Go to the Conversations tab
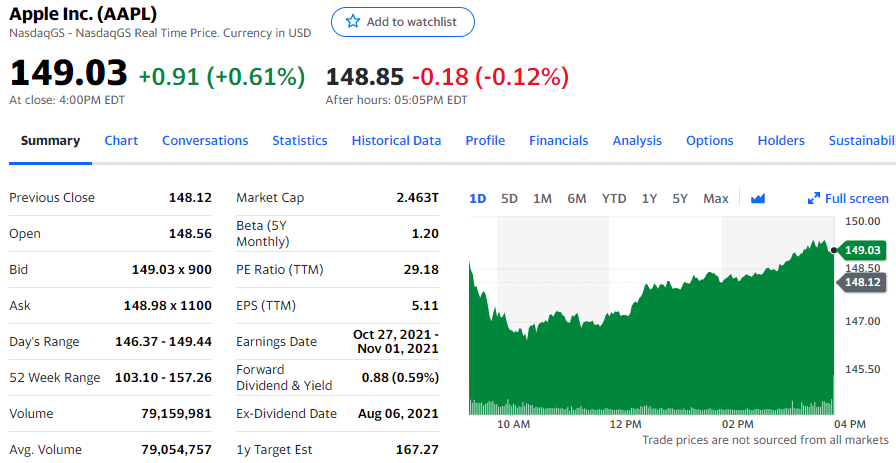The width and height of the screenshot is (896, 463). (x=205, y=140)
